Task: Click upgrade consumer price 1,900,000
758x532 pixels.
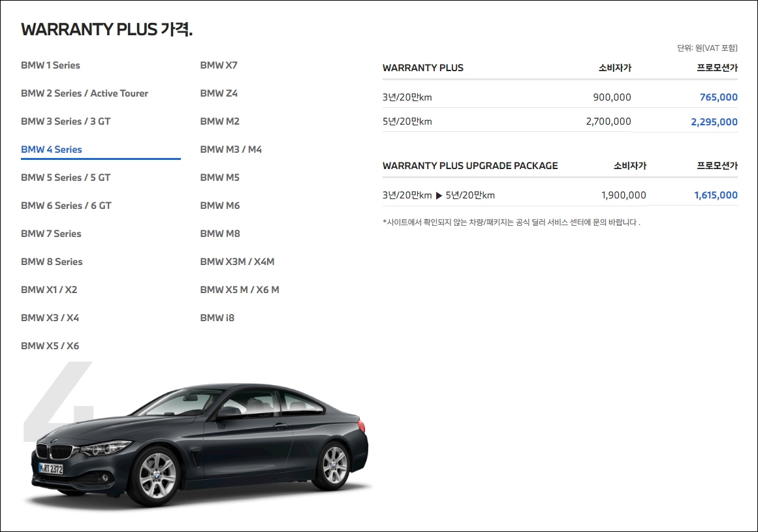Action: click(624, 195)
